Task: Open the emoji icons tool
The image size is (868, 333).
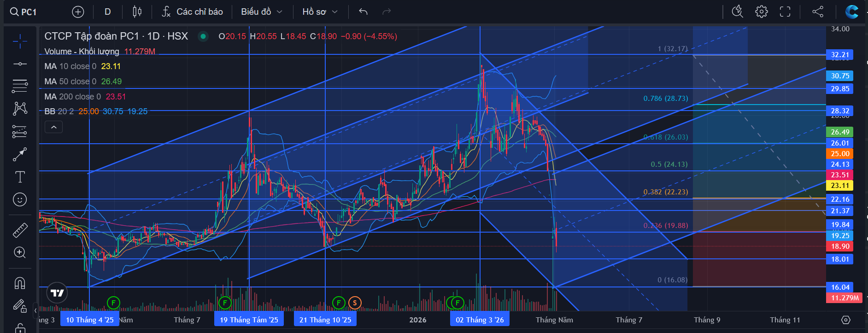Action: click(20, 199)
